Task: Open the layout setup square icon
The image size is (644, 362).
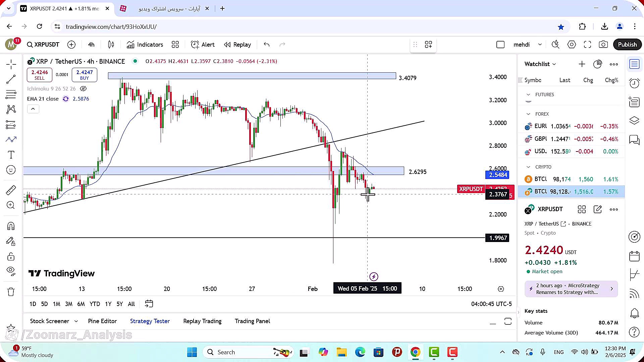Action: tap(500, 45)
